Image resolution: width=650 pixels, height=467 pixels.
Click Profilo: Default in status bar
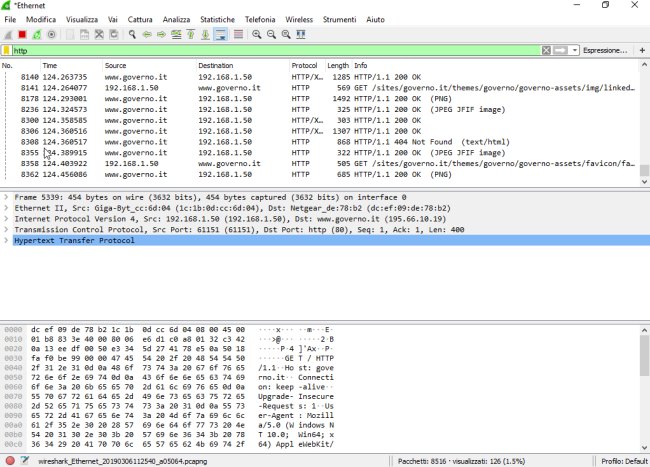click(x=624, y=461)
